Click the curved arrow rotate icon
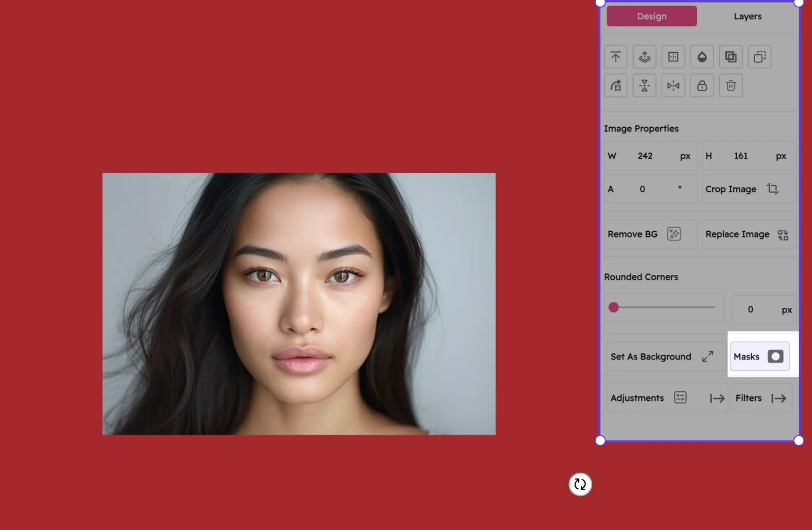Viewport: 812px width, 530px height. [x=616, y=86]
